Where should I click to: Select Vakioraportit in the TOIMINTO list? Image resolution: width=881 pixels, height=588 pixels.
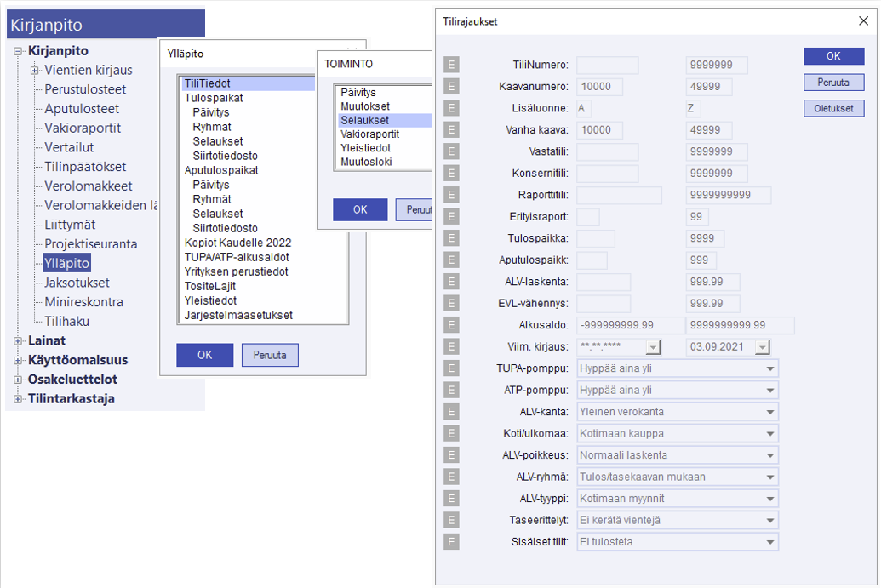click(369, 134)
